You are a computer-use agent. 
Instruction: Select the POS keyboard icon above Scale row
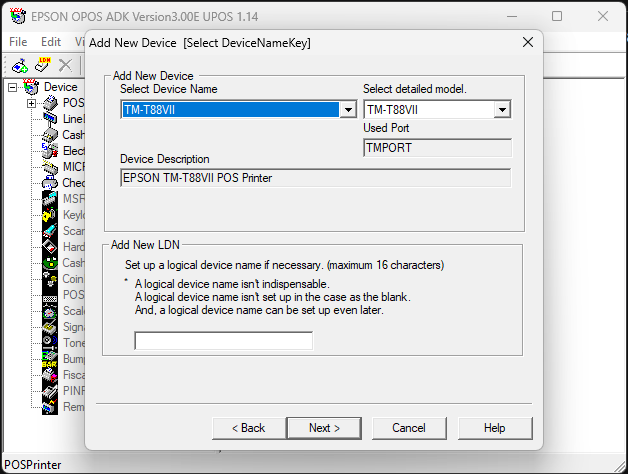[x=50, y=295]
